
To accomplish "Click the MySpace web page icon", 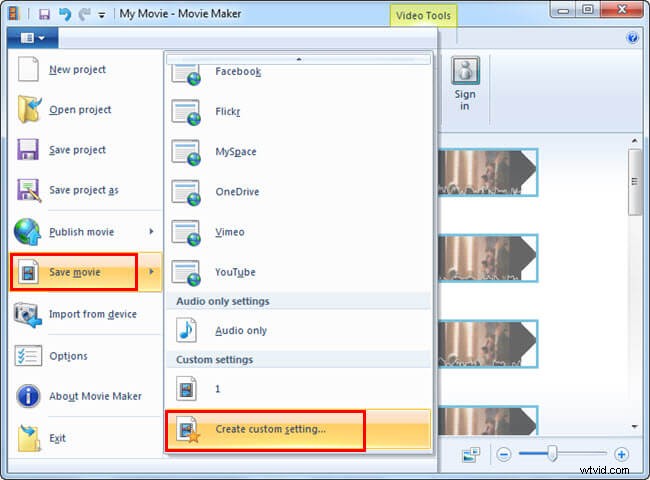I will 186,153.
